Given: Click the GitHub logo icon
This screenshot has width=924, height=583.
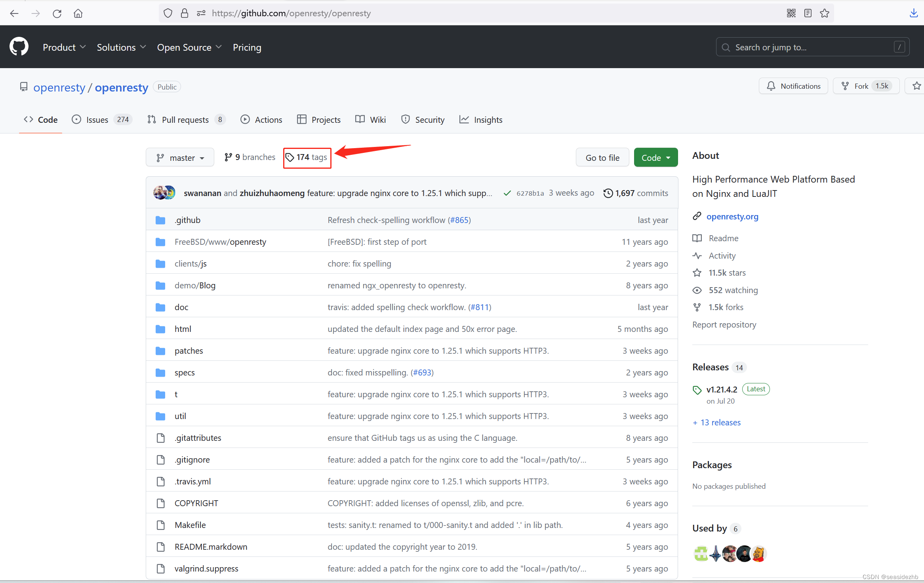Looking at the screenshot, I should click(19, 47).
